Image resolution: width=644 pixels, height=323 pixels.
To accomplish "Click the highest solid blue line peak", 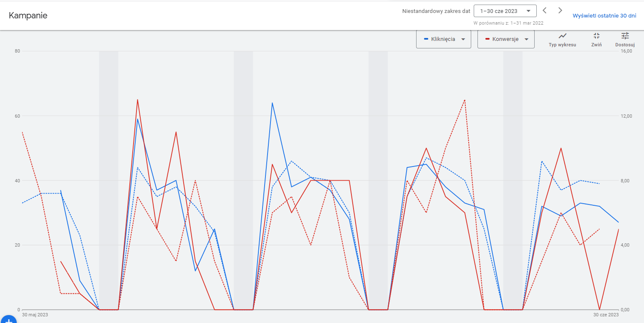I will click(272, 103).
